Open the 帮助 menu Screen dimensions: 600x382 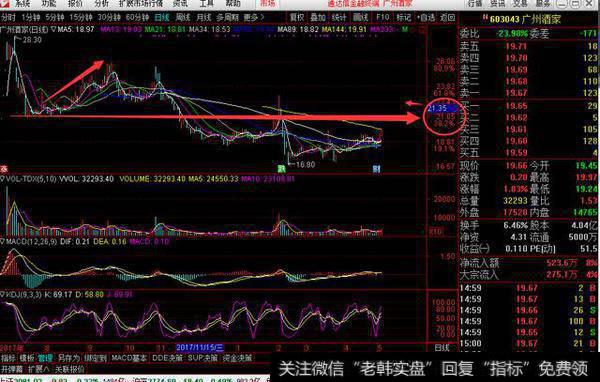pos(233,3)
